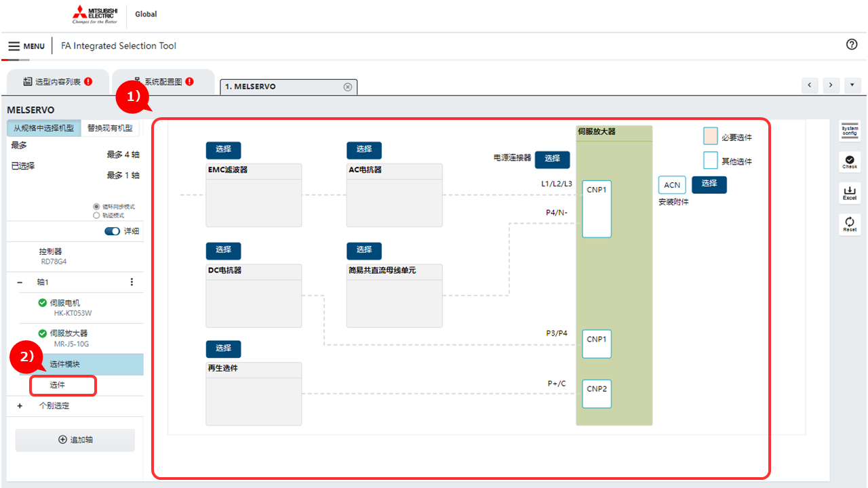This screenshot has height=488, width=868.
Task: Click the 其他选件 legend swatch
Action: coord(710,160)
